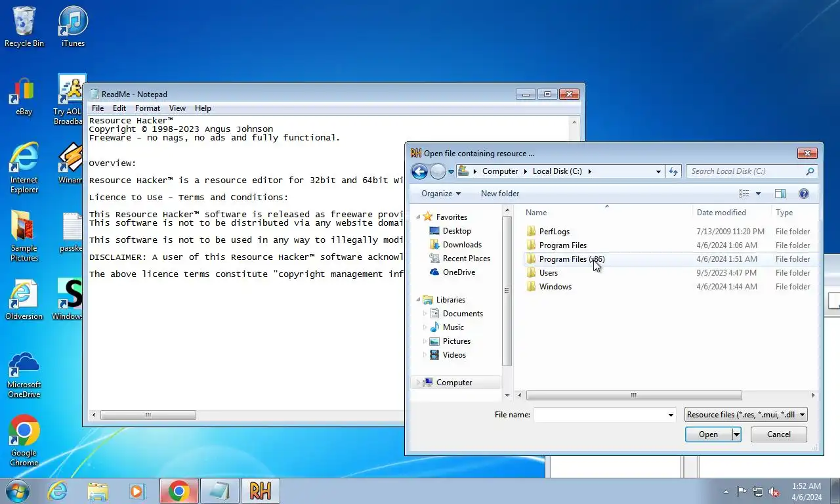840x504 pixels.
Task: Click the Windows Start button
Action: [18, 491]
